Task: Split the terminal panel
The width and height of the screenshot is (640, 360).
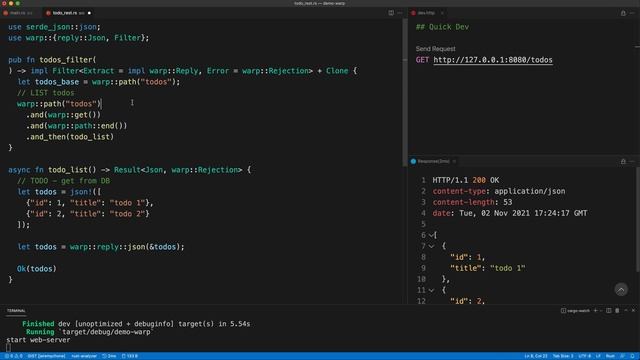Action: (x=608, y=311)
